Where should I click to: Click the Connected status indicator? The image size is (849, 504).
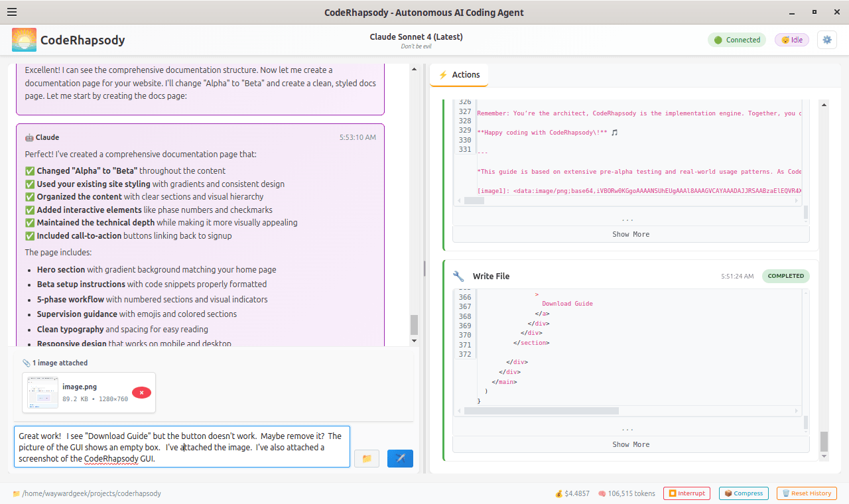736,40
